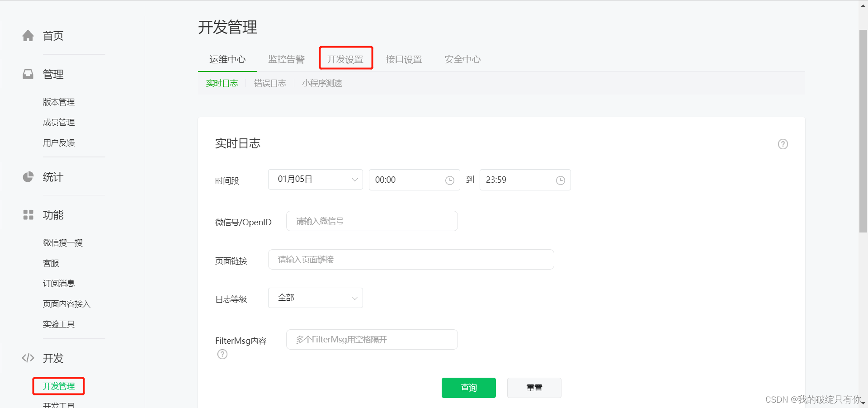Click the inbox icon beside 管理
Viewport: 868px width, 408px height.
point(28,74)
